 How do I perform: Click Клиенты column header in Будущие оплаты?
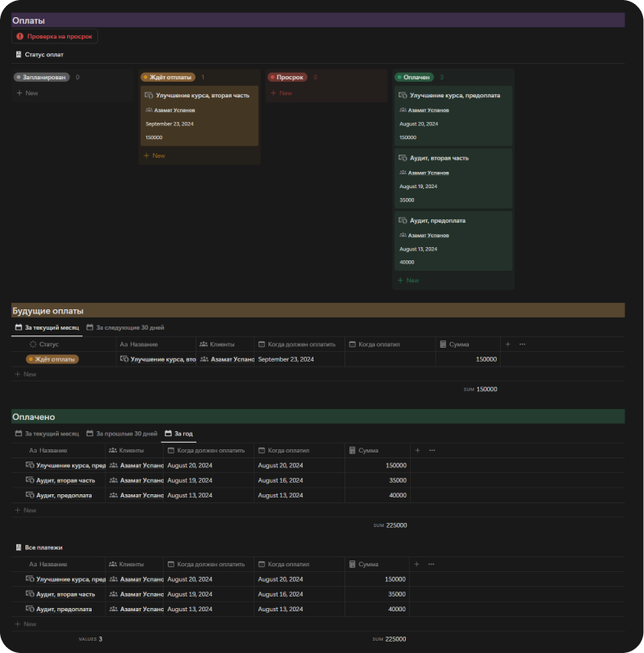217,345
